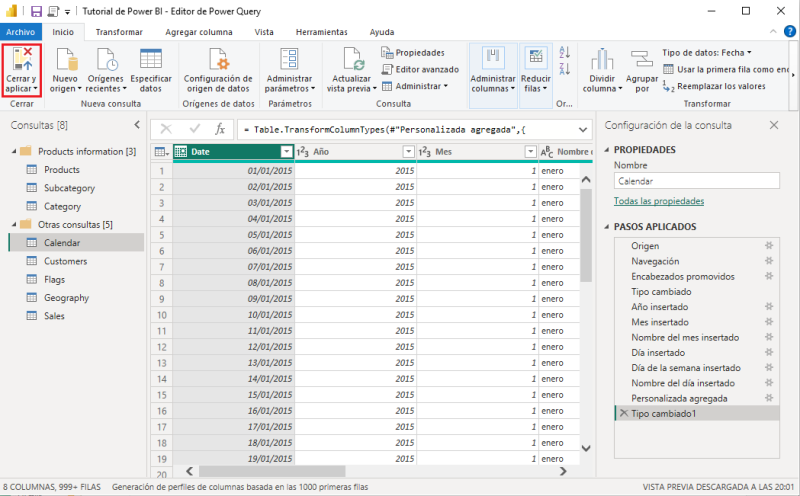Collapse the PASOS APLICADOS section
This screenshot has width=800, height=496.
point(607,227)
